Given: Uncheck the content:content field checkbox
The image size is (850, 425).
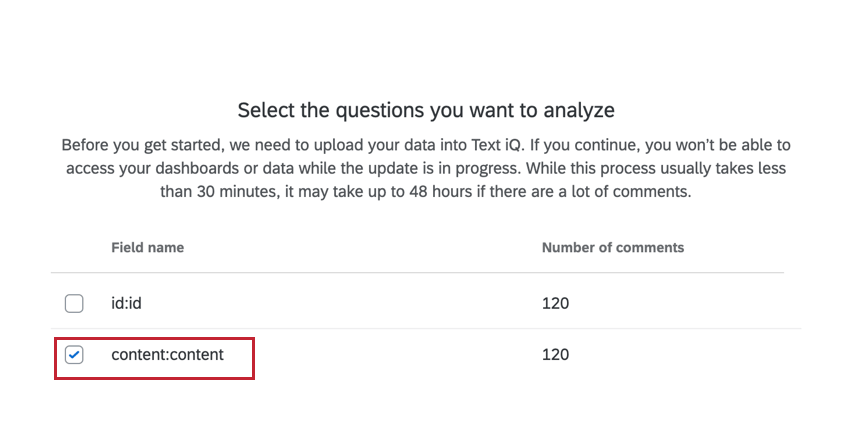Looking at the screenshot, I should [74, 355].
